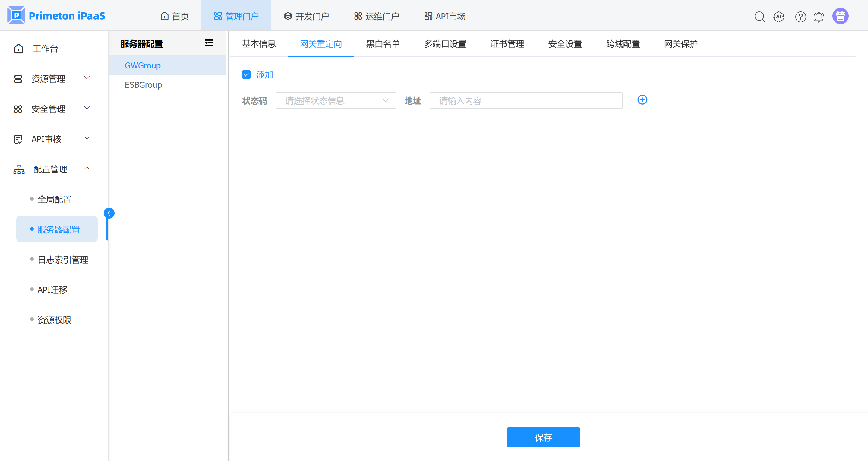
Task: Switch to the 黑白名单 tab
Action: [383, 44]
